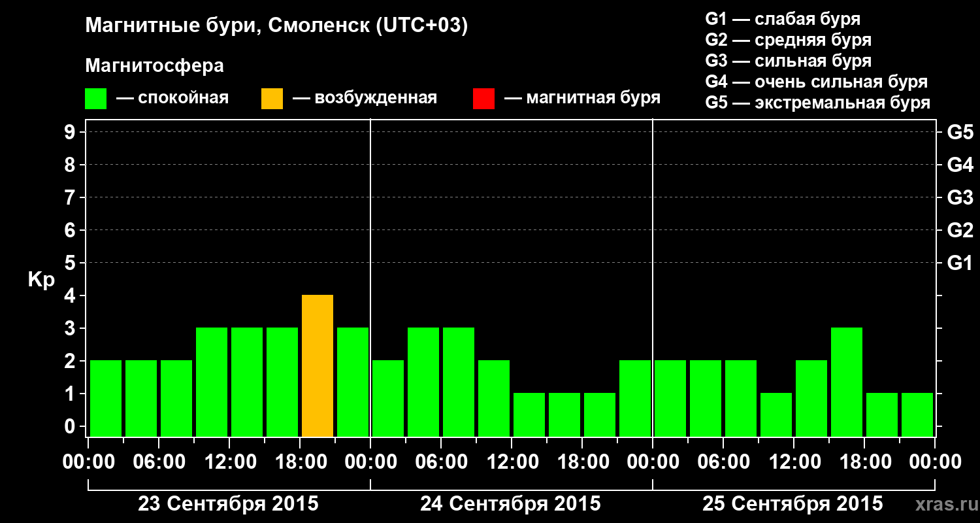Click the title 'Магнитные бури, Смоленск (UTC+03)'
This screenshot has width=980, height=523.
coord(277,26)
